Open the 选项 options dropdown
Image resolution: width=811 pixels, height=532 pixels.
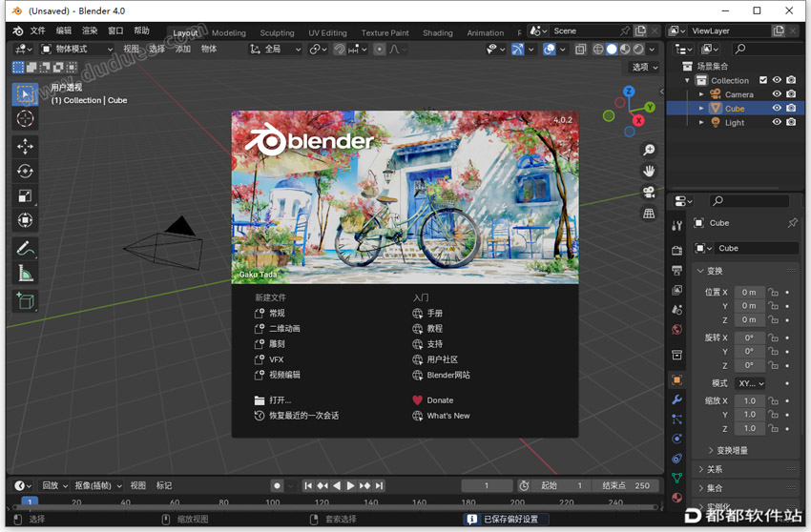tap(644, 67)
